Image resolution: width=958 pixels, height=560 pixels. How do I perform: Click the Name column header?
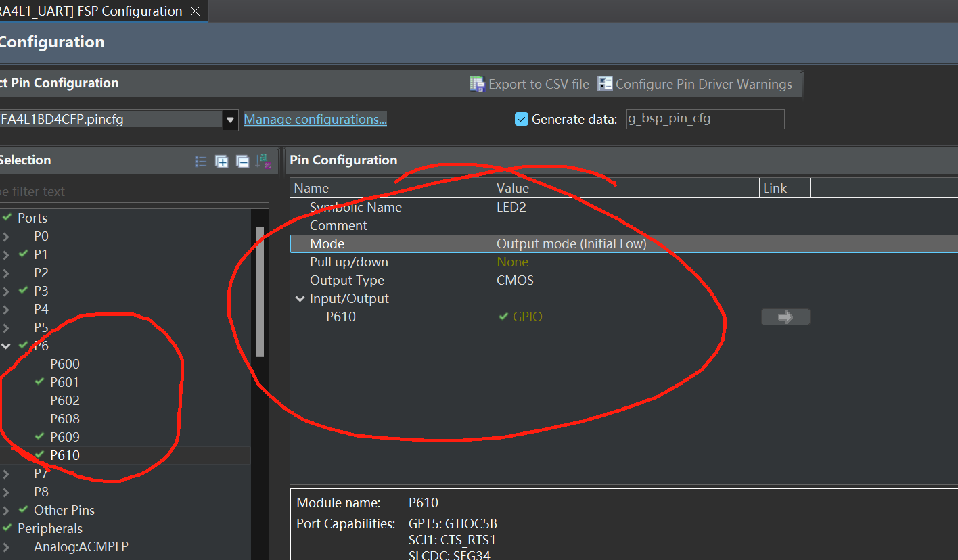point(392,188)
